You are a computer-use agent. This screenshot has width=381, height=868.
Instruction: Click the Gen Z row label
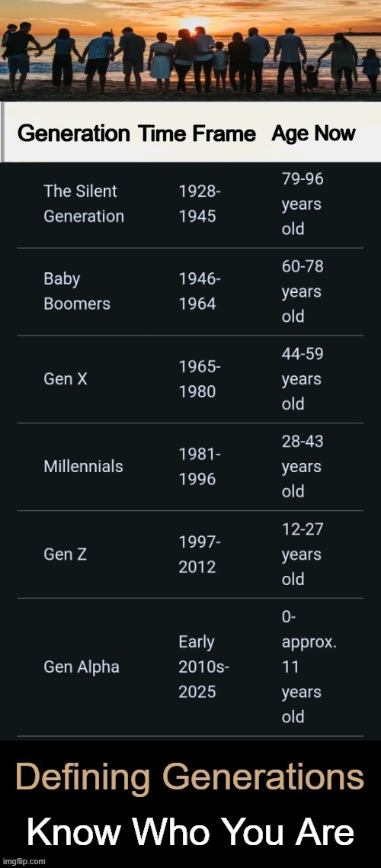[x=66, y=554]
